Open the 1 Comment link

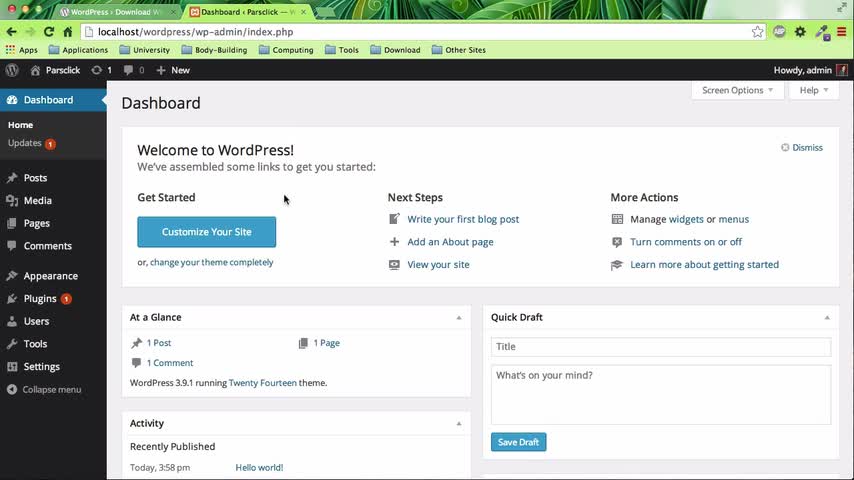point(169,363)
